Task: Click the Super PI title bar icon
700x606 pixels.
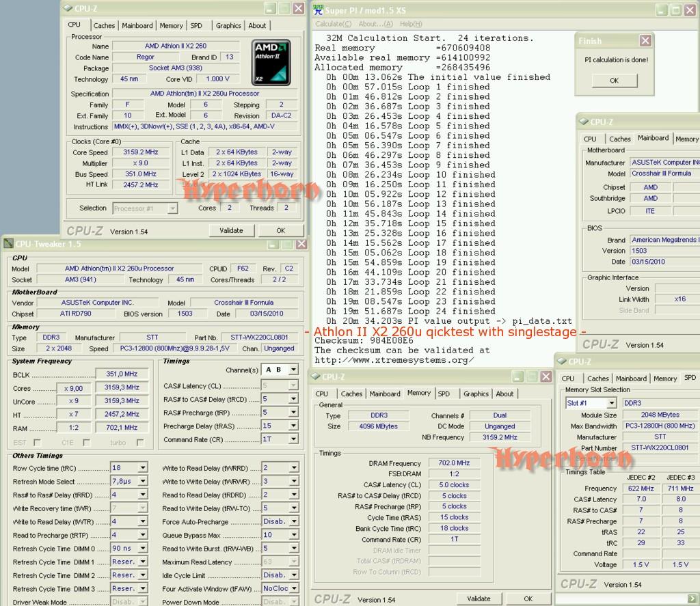Action: click(x=319, y=10)
